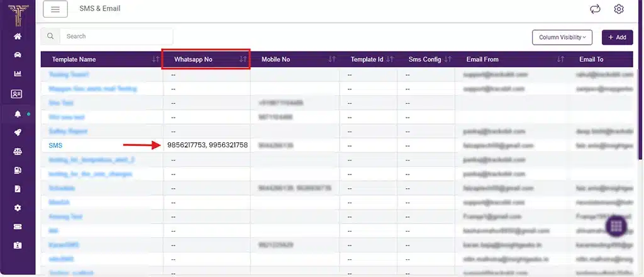Sort by Whatsapp No sort arrows

click(x=243, y=60)
